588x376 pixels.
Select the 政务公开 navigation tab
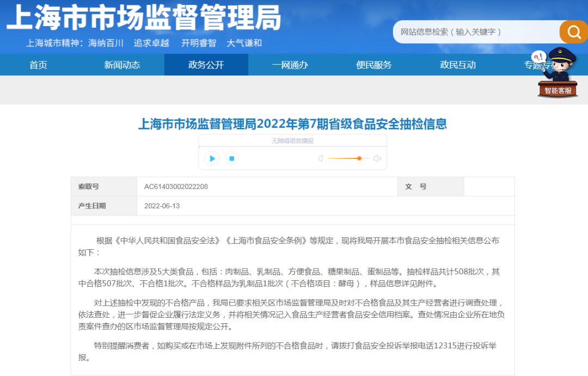[206, 65]
